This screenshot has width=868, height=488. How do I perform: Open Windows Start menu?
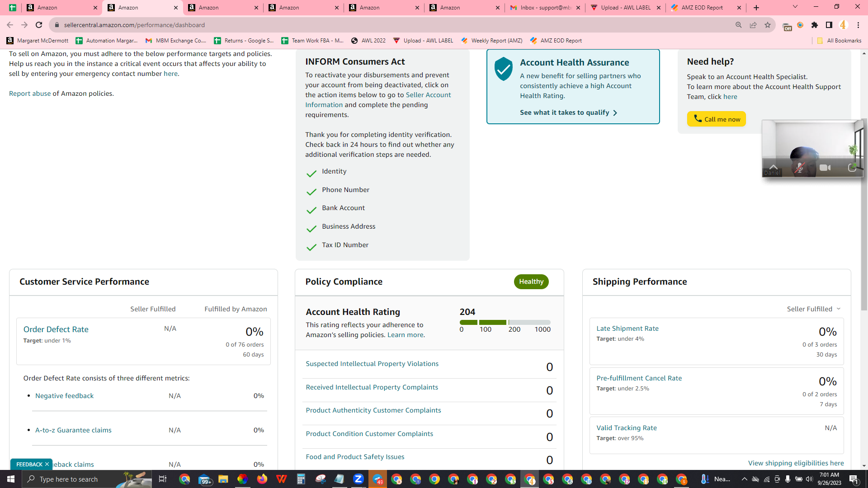[11, 479]
